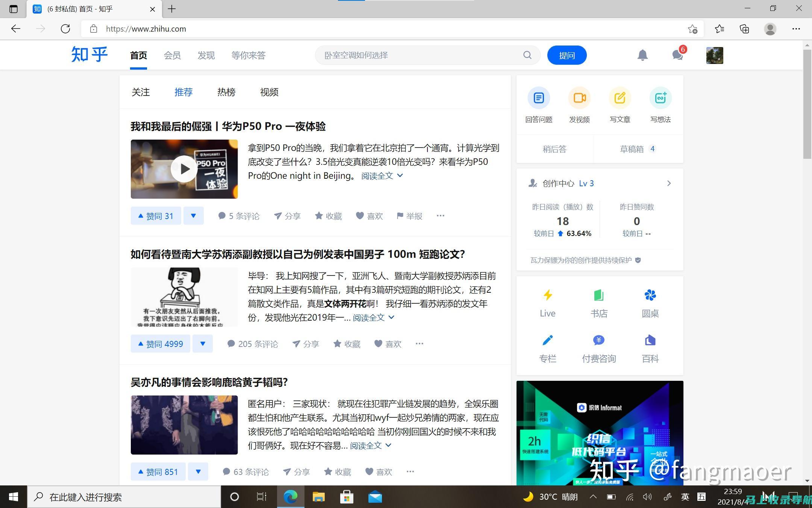This screenshot has height=508, width=812.
Task: Switch to 视频 feed tab
Action: point(269,92)
